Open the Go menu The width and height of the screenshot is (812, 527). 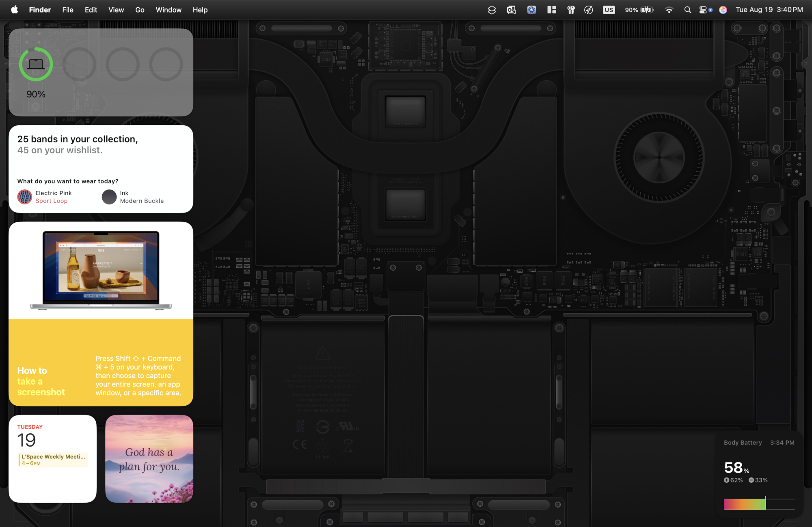pyautogui.click(x=140, y=10)
